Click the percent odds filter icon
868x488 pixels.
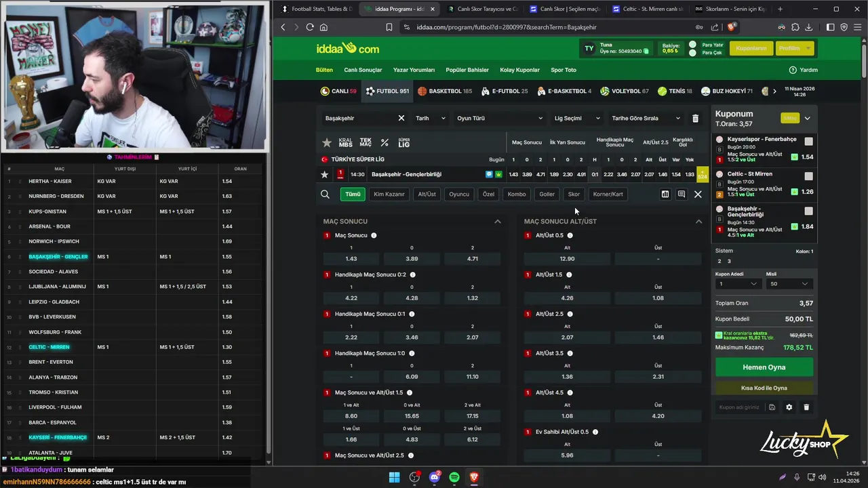[384, 143]
